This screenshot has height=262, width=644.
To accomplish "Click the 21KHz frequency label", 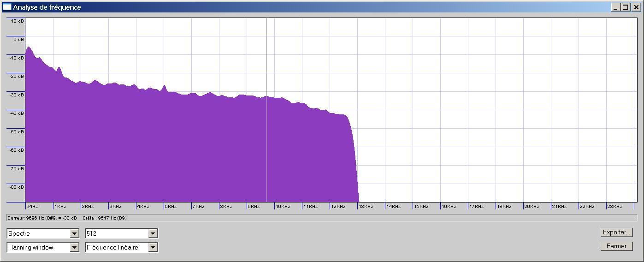I will click(x=559, y=206).
